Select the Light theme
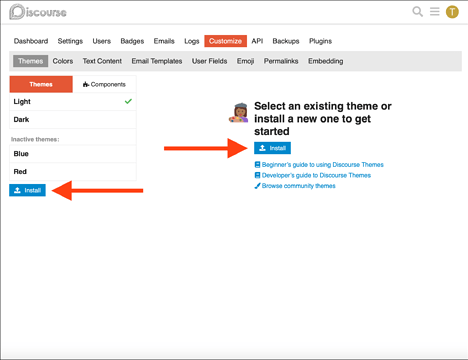This screenshot has width=468, height=360. (x=73, y=102)
